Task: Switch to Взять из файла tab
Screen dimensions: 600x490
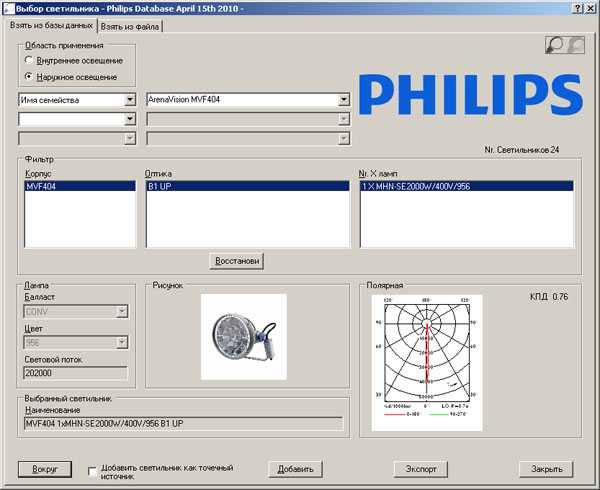Action: pyautogui.click(x=130, y=27)
